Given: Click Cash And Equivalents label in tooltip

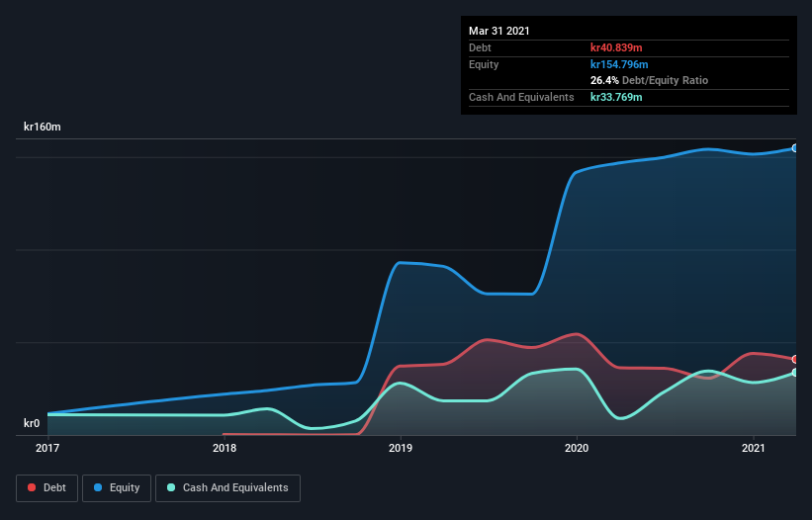Looking at the screenshot, I should (x=521, y=97).
